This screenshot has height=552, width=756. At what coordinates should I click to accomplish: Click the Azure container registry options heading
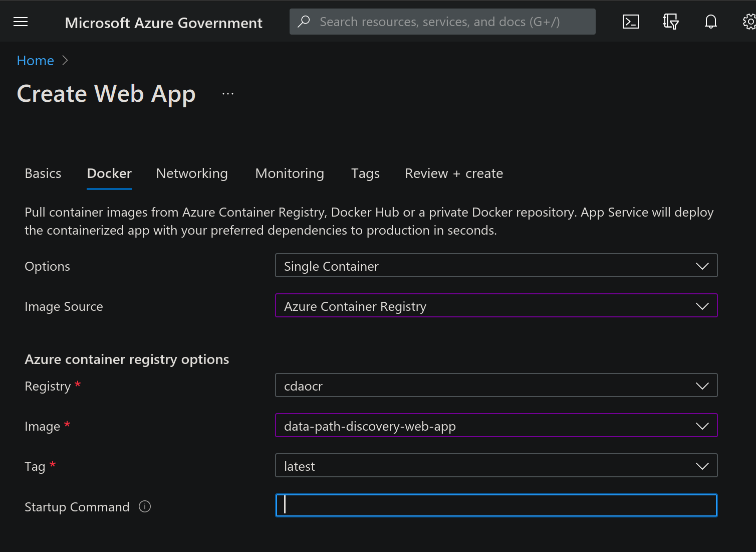(x=127, y=359)
